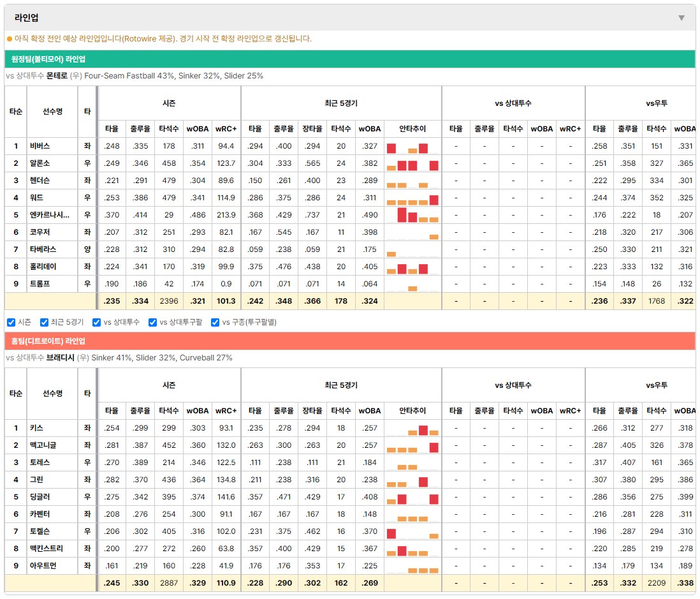Click 비버스 hit trend mini chart
Screen dimensions: 700x599
tap(412, 147)
